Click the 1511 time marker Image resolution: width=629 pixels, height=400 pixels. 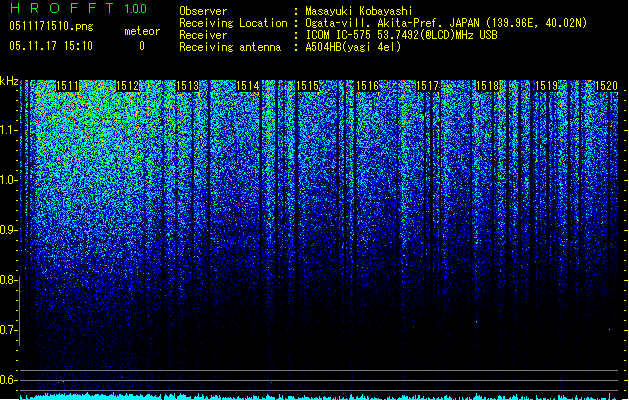(67, 86)
